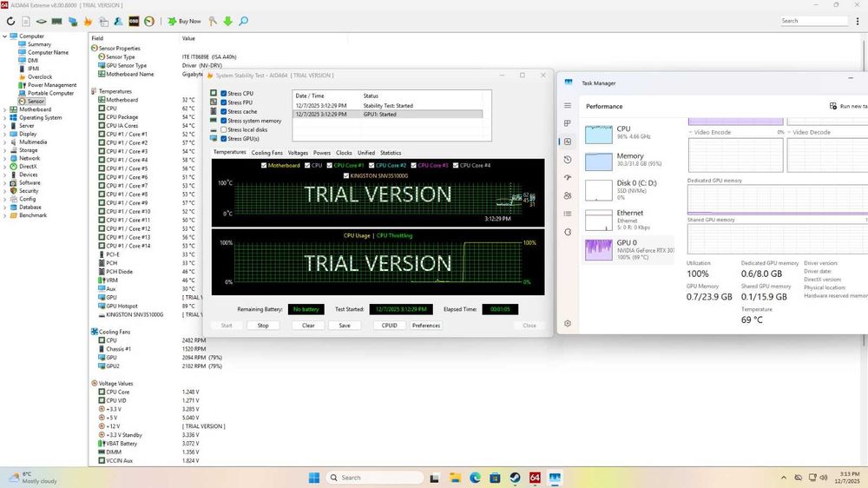868x488 pixels.
Task: Open Task Manager Settings gear
Action: [x=568, y=324]
